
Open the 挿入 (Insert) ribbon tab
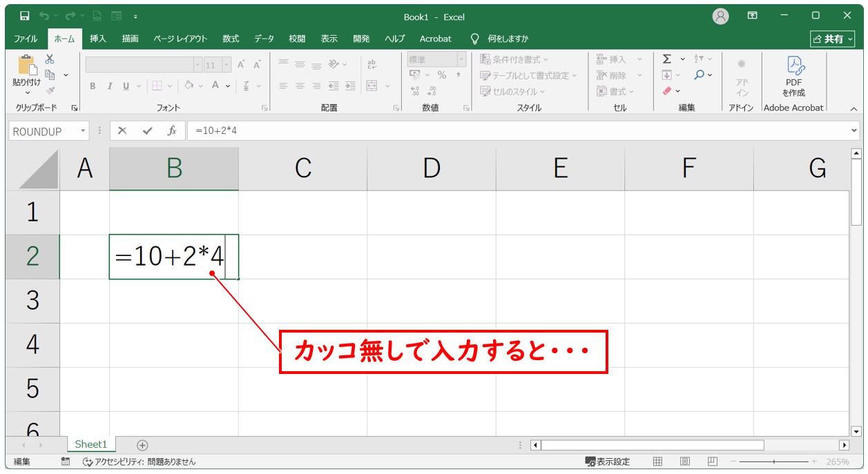98,39
